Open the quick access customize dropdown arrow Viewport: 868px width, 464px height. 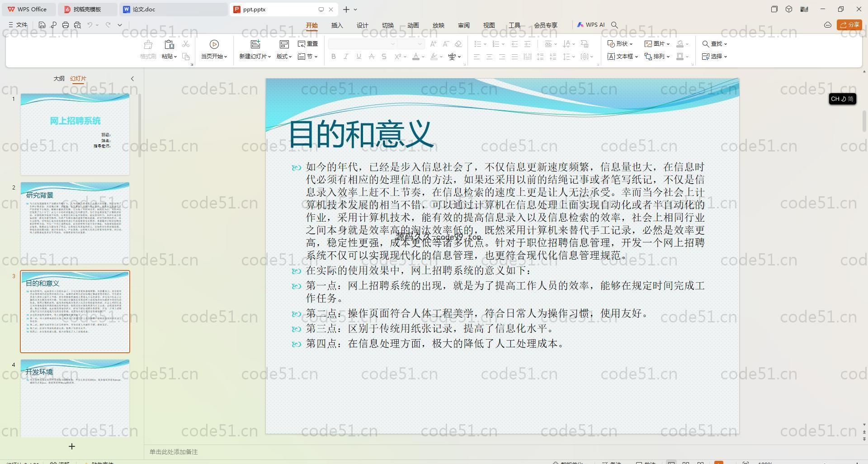tap(120, 25)
